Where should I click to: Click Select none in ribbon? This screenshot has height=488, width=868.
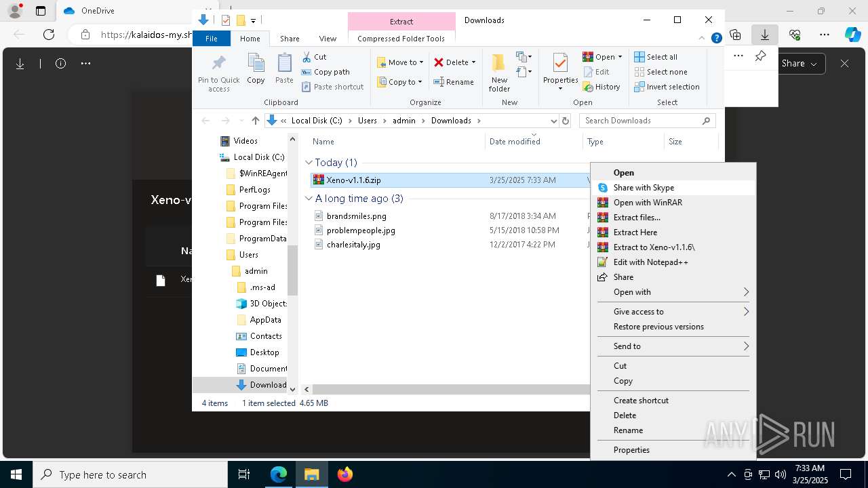[x=660, y=72]
